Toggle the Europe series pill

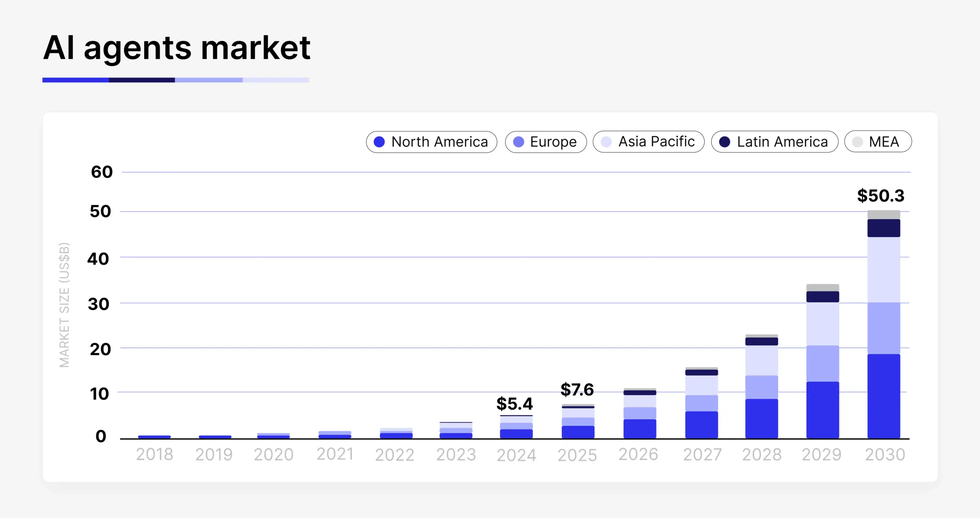(x=546, y=141)
